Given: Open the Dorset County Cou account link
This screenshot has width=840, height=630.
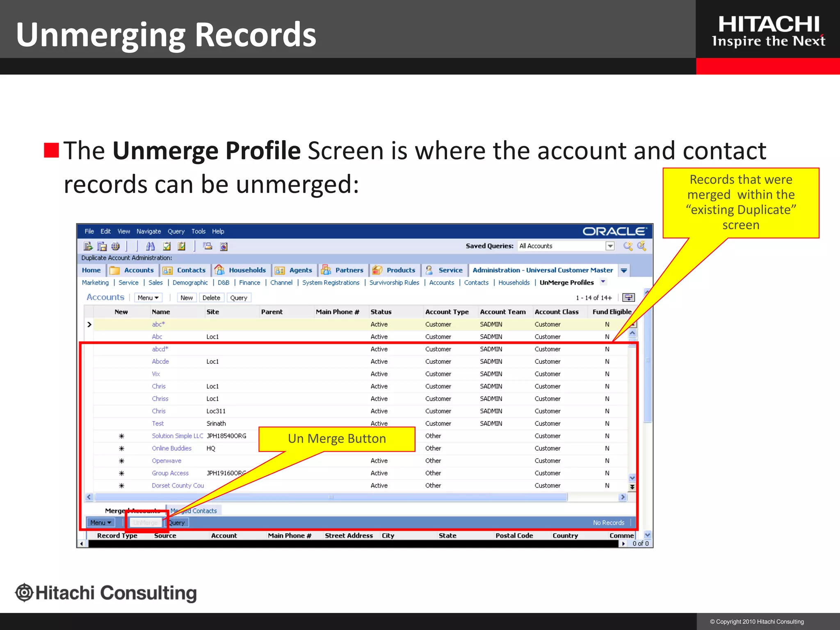Looking at the screenshot, I should 178,486.
